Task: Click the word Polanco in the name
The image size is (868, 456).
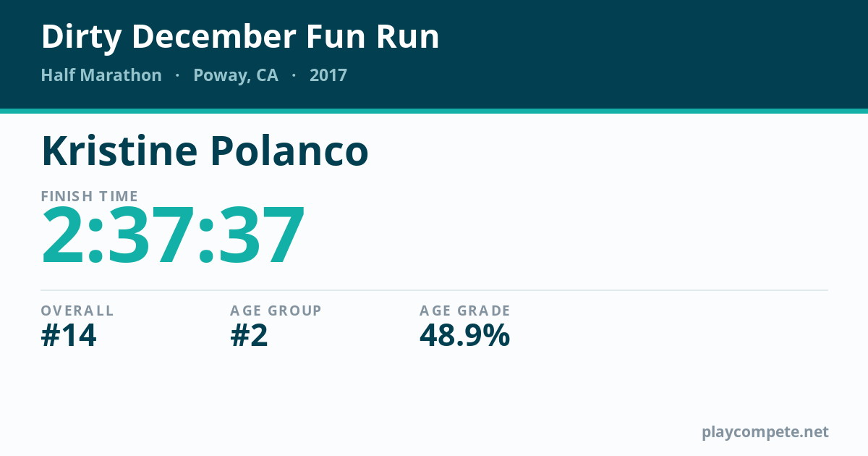Action: (x=289, y=151)
